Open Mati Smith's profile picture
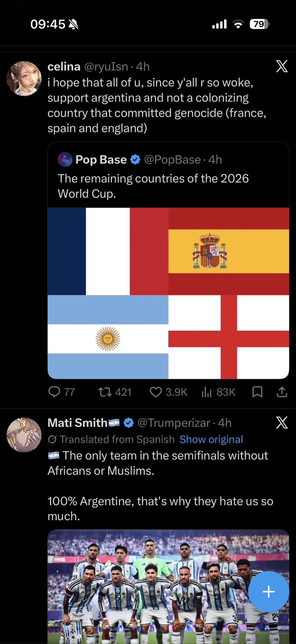296x644 pixels. click(24, 435)
